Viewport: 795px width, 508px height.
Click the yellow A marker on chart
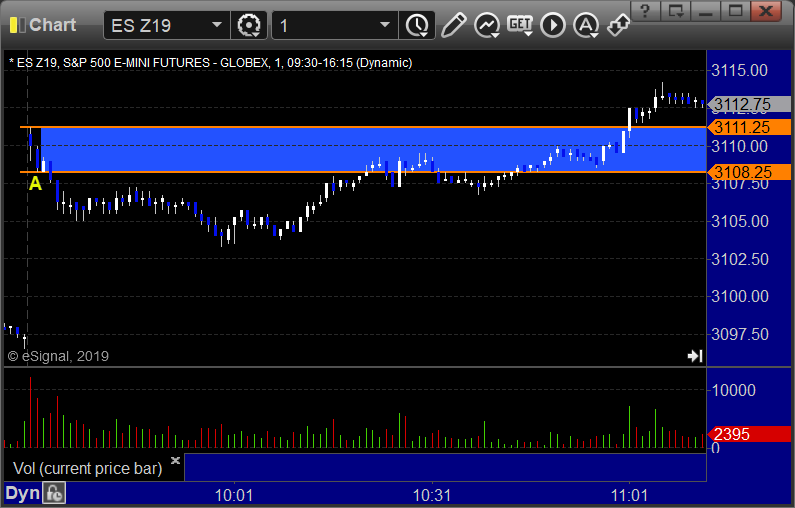pyautogui.click(x=35, y=183)
